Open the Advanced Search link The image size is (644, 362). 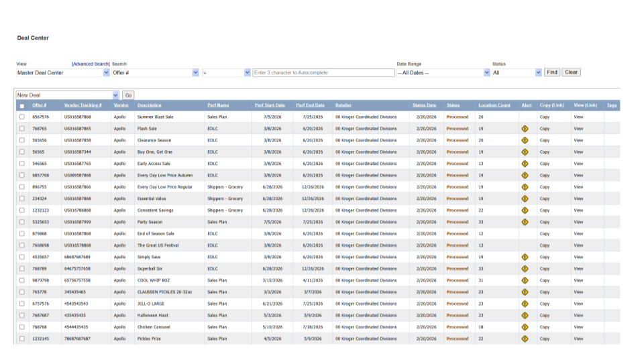point(91,64)
